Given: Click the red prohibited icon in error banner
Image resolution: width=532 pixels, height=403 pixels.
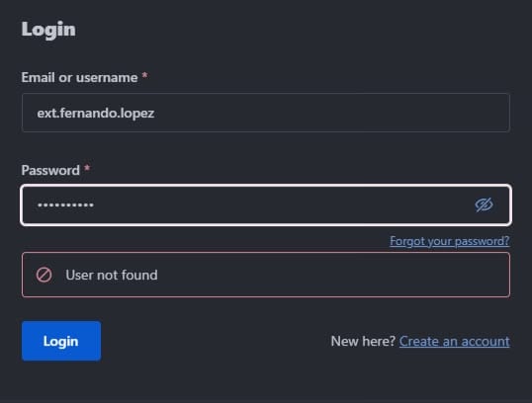Looking at the screenshot, I should [44, 275].
